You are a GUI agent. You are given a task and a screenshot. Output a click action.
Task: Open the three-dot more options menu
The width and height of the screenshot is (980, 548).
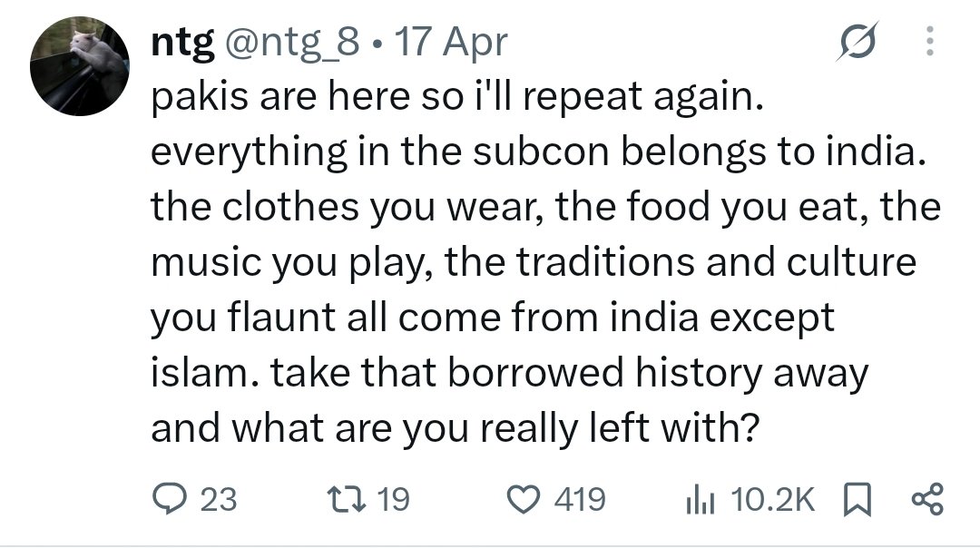click(930, 41)
